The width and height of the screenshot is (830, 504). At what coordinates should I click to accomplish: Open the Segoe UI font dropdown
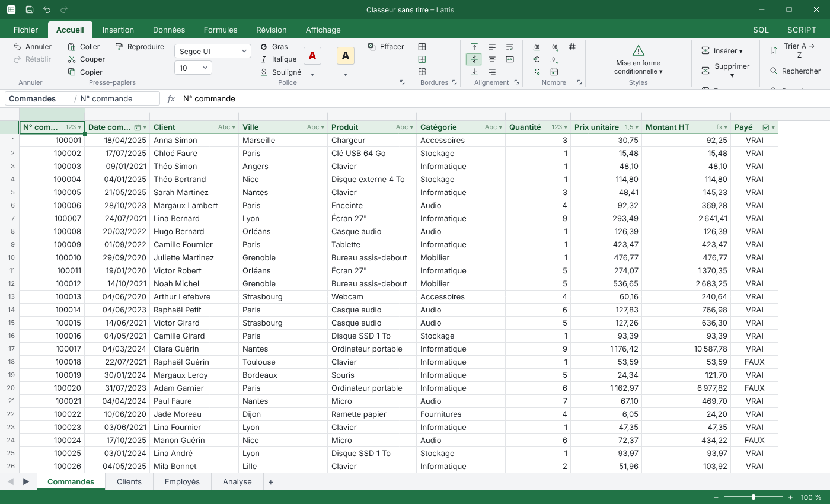click(213, 52)
